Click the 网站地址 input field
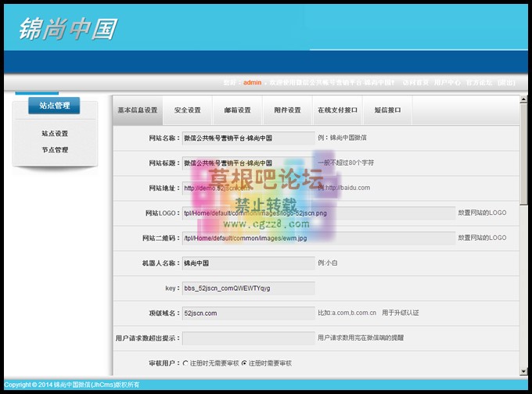 pos(248,188)
